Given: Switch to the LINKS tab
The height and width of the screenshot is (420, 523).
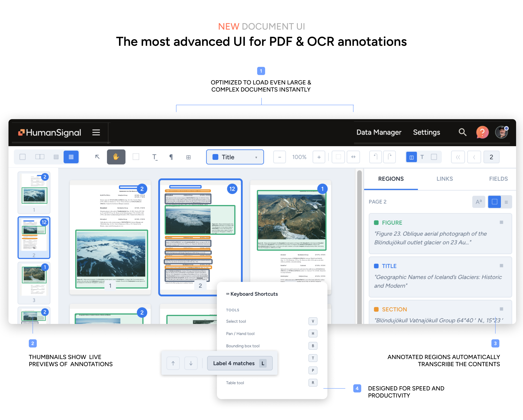Looking at the screenshot, I should point(444,179).
